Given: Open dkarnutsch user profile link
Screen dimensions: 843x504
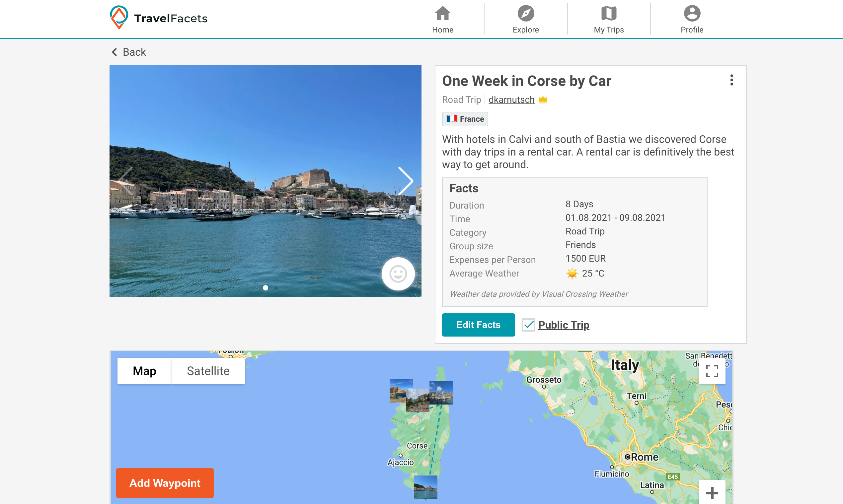Looking at the screenshot, I should coord(511,100).
